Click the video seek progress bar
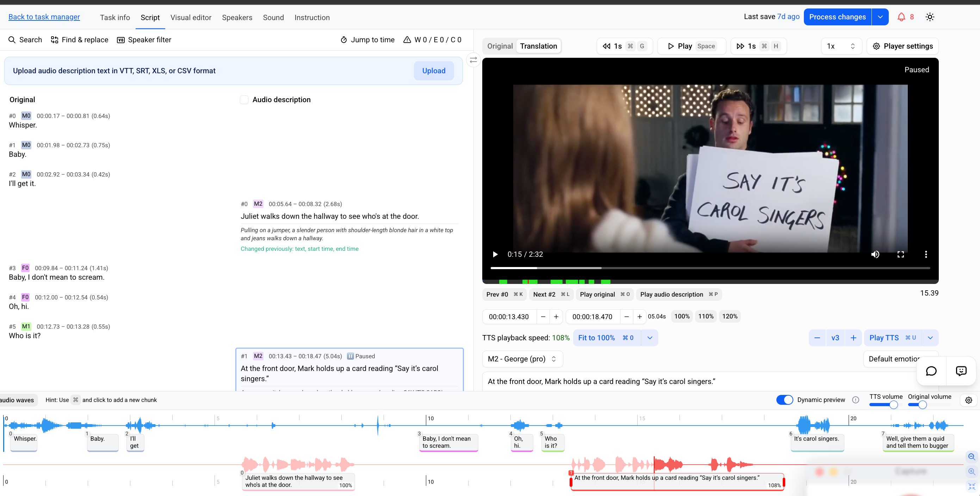This screenshot has height=496, width=980. pos(710,268)
